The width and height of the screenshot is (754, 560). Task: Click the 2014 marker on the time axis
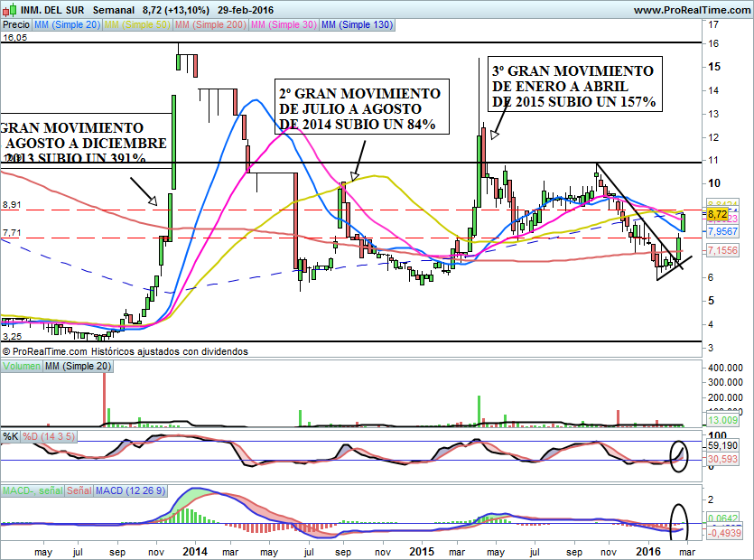click(x=195, y=550)
